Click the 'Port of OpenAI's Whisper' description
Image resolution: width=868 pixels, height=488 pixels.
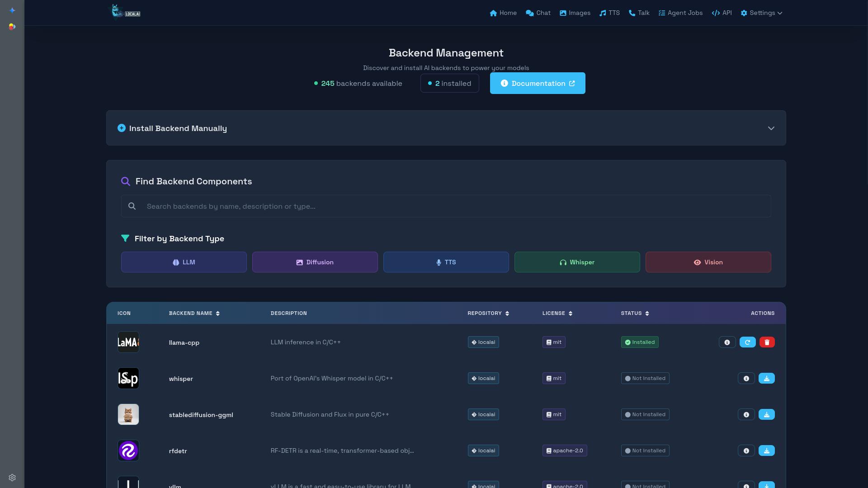[x=332, y=378]
